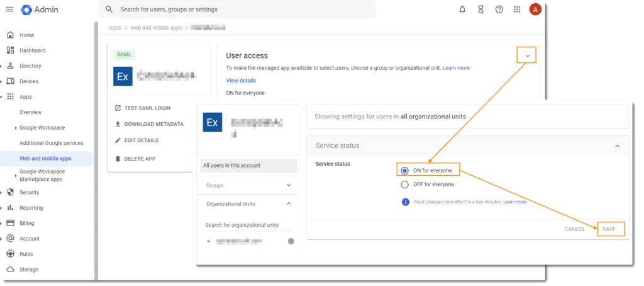Screen dimensions: 644x286
Task: Expand the User access chevron
Action: [528, 55]
